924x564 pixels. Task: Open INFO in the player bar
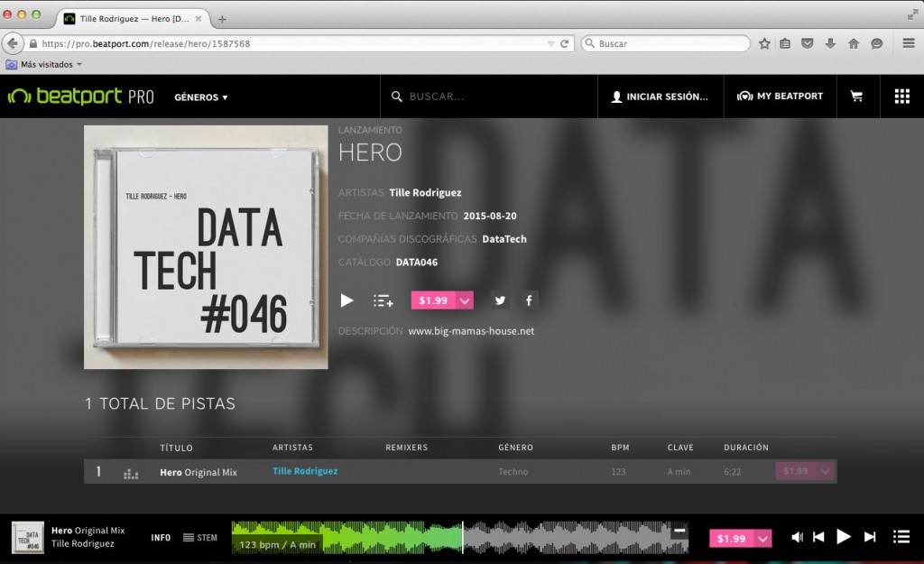[x=161, y=538]
